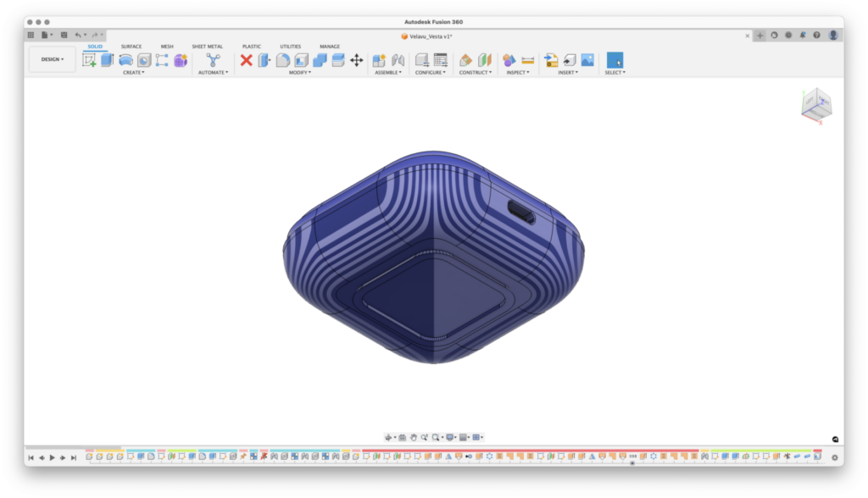
Task: Expand the CREATE panel dropdown
Action: pos(134,73)
